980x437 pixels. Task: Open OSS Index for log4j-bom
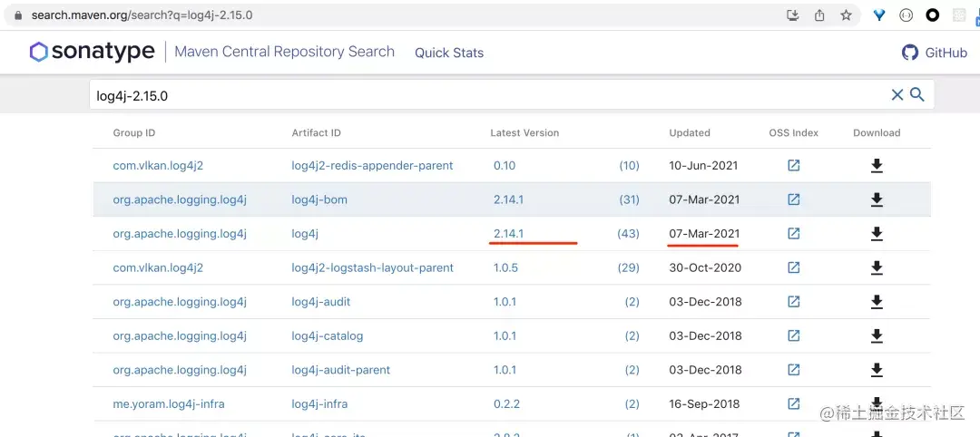coord(794,199)
